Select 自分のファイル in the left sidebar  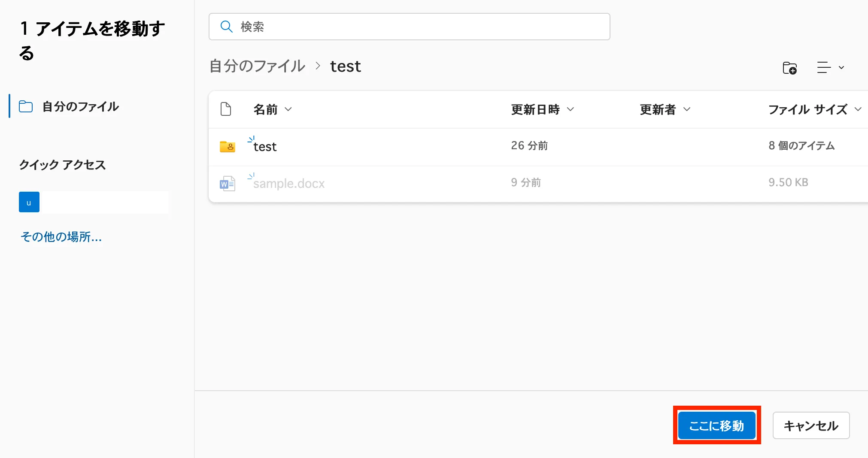point(80,106)
